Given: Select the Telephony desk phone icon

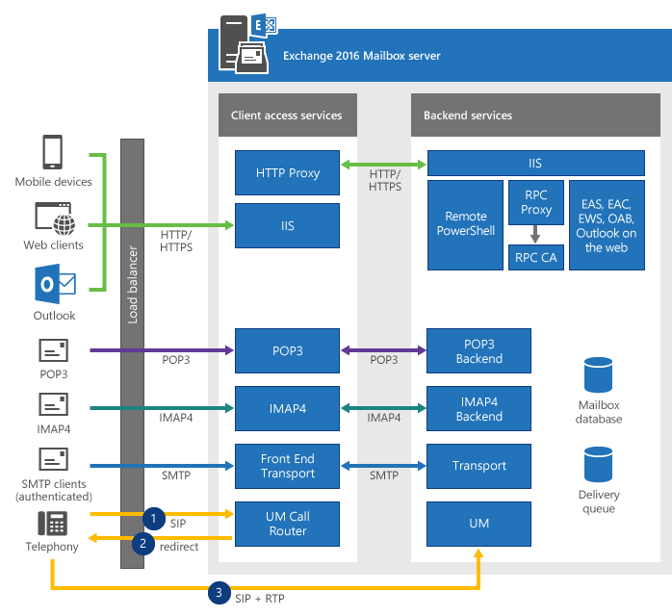Looking at the screenshot, I should (x=53, y=524).
